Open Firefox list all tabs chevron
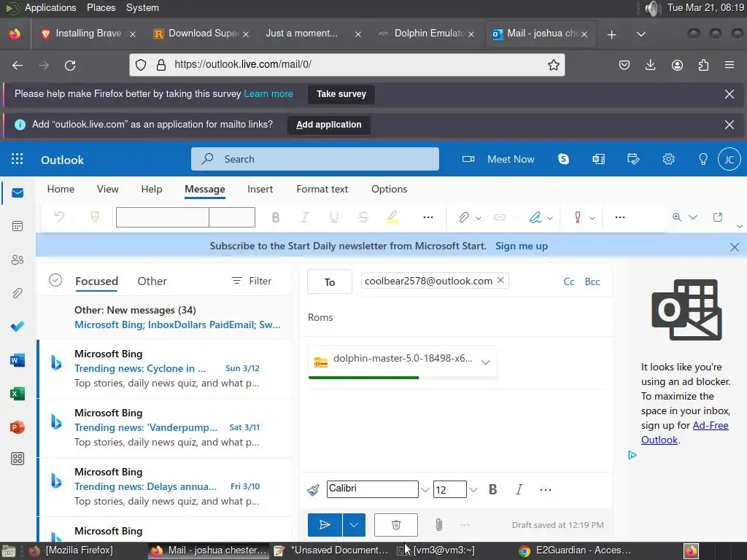Image resolution: width=747 pixels, height=560 pixels. (641, 34)
